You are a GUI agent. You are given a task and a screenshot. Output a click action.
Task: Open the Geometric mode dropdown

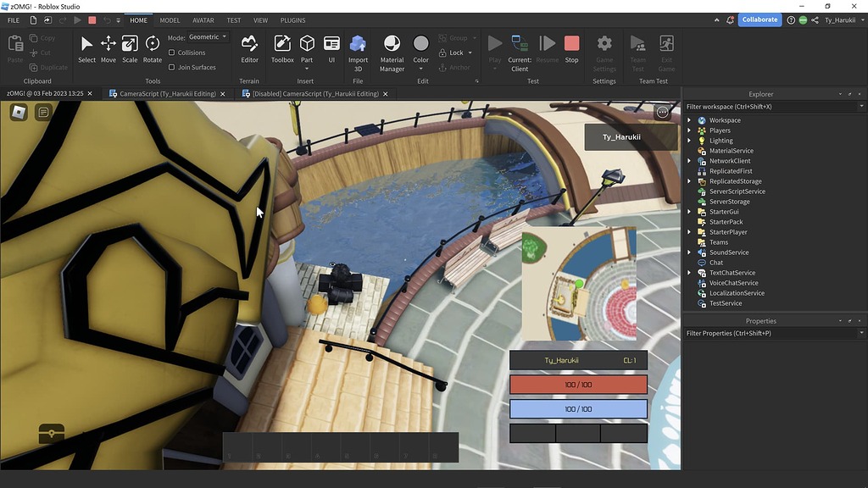(x=208, y=37)
